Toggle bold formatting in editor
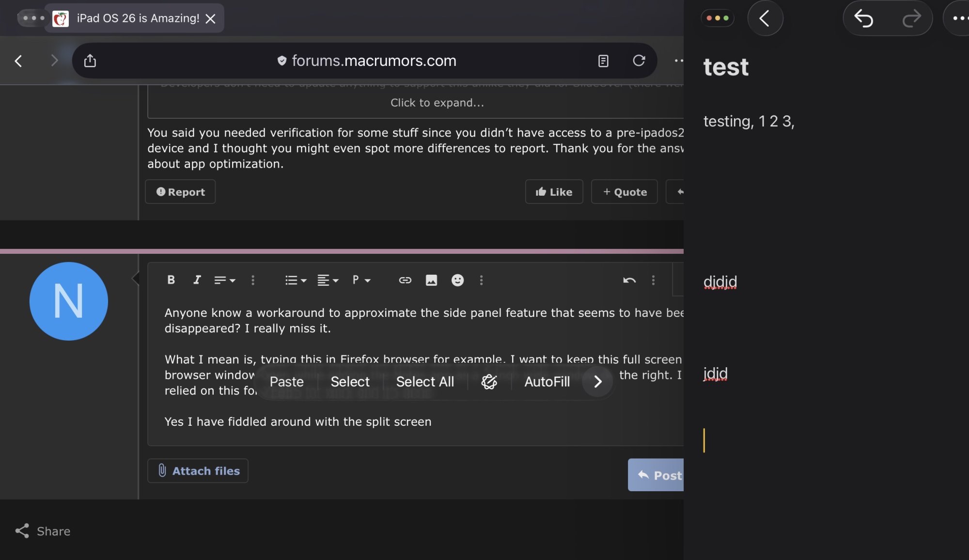This screenshot has height=560, width=969. pyautogui.click(x=171, y=280)
